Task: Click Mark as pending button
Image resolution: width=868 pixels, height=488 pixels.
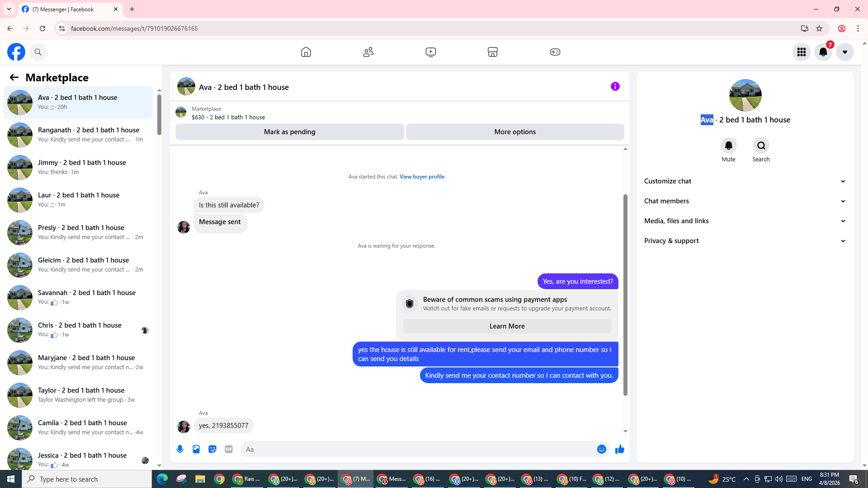Action: point(289,132)
